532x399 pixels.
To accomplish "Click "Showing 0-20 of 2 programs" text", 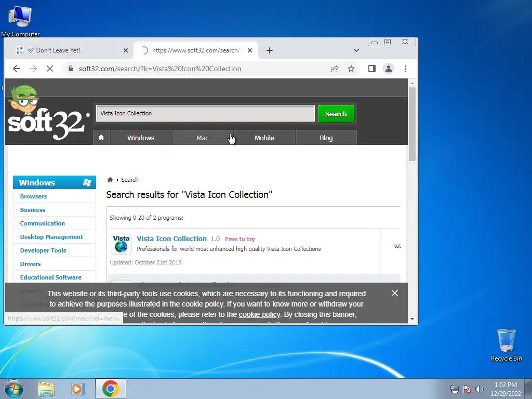I will 147,218.
